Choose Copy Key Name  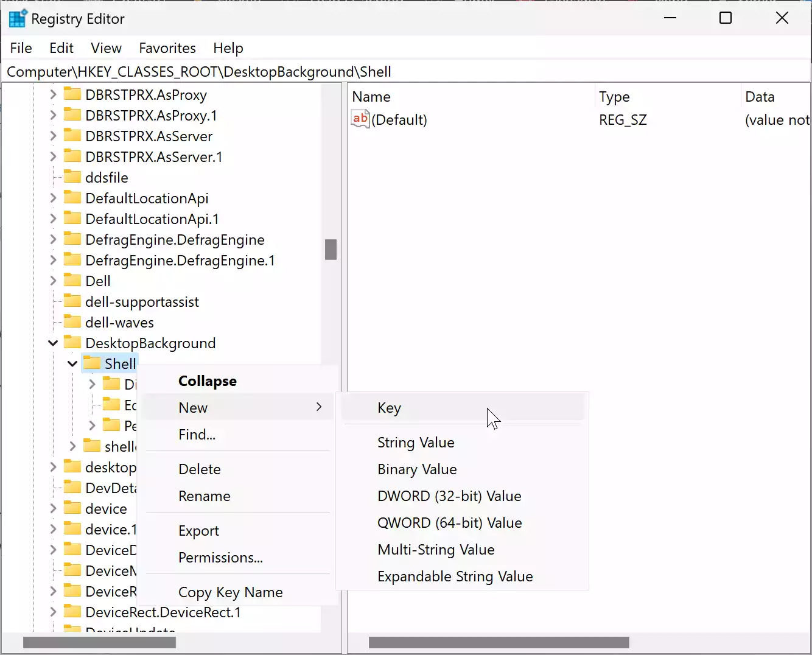pyautogui.click(x=238, y=592)
